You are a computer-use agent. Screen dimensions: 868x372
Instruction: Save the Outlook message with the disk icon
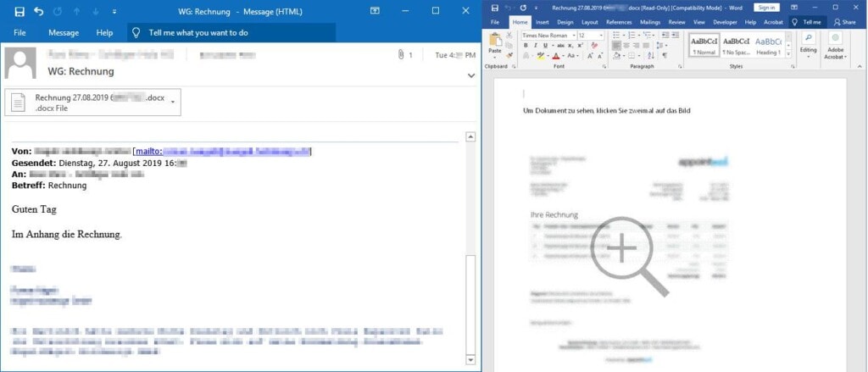[19, 11]
